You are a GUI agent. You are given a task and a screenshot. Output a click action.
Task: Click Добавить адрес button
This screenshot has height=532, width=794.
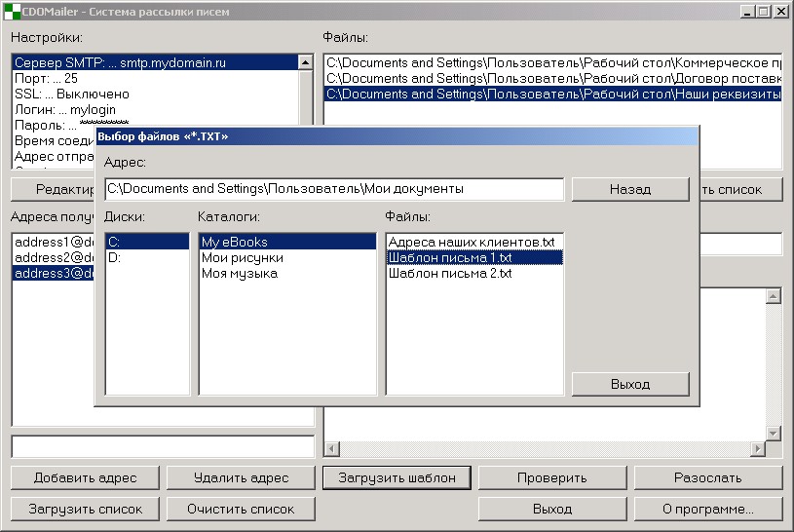pos(85,477)
